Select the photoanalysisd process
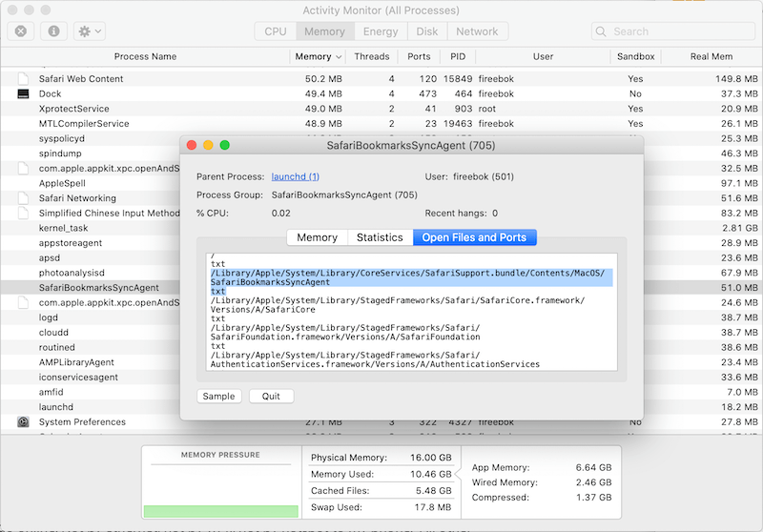The width and height of the screenshot is (763, 532). coord(72,273)
